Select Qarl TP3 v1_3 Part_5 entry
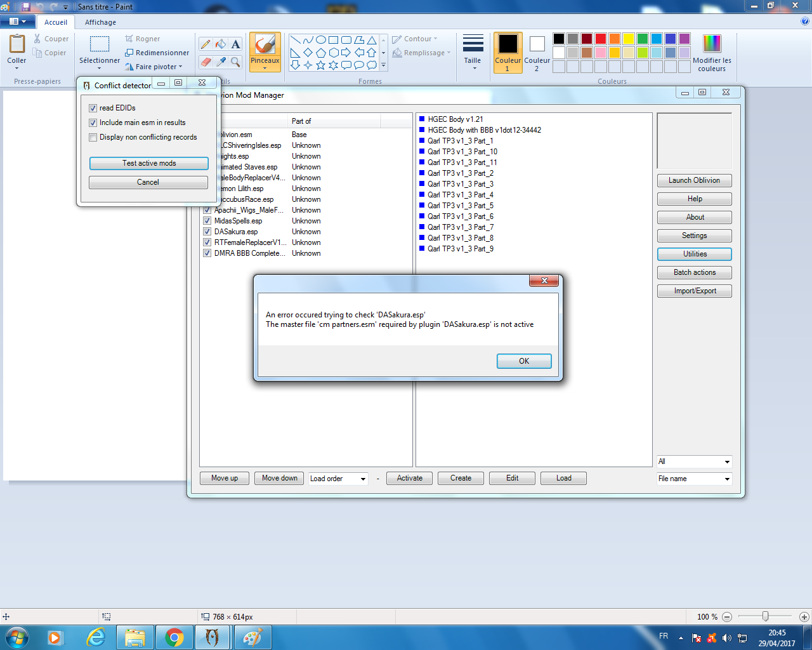 (x=460, y=206)
